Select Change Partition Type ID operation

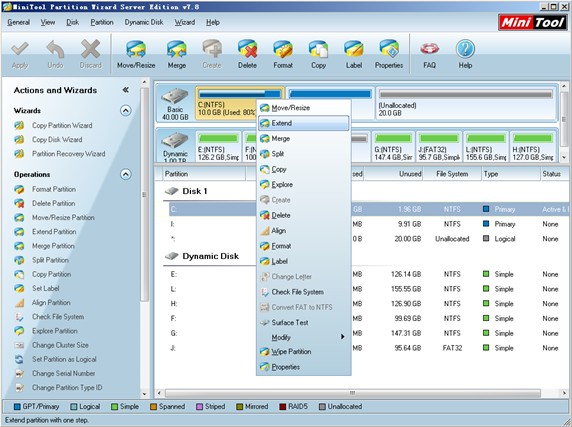pos(67,388)
